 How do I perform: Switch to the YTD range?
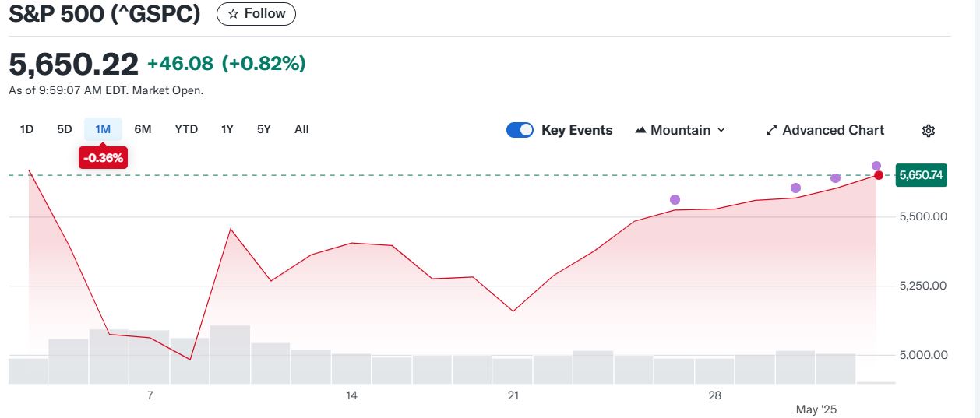tap(186, 129)
